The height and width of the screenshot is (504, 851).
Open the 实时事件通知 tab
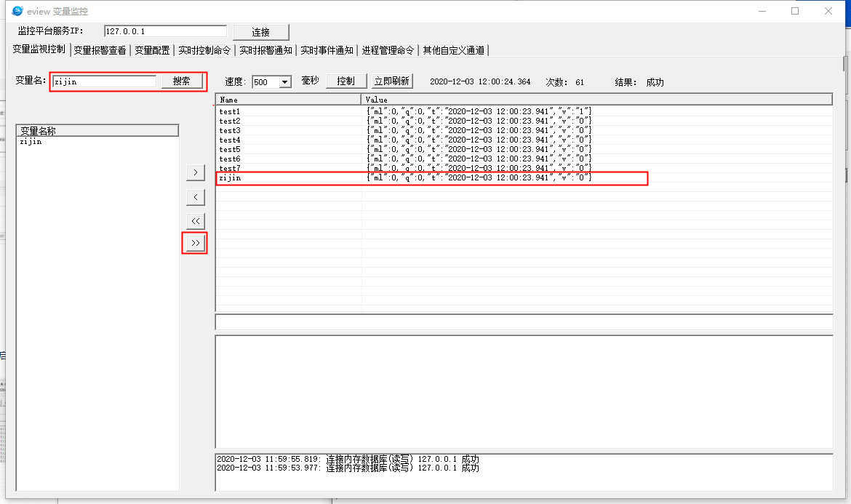point(327,50)
